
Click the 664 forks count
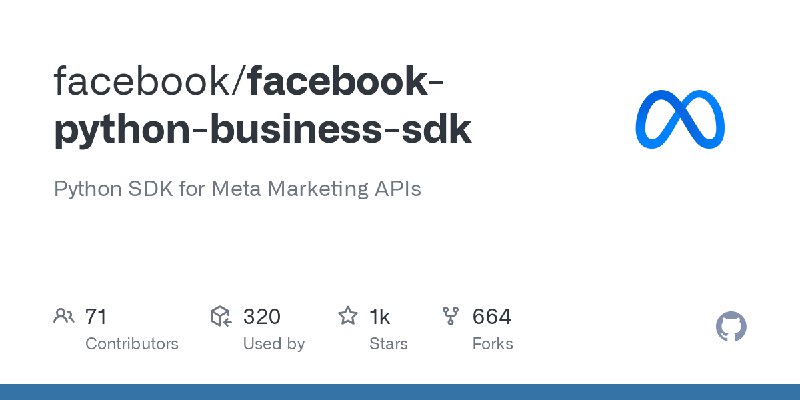point(492,317)
